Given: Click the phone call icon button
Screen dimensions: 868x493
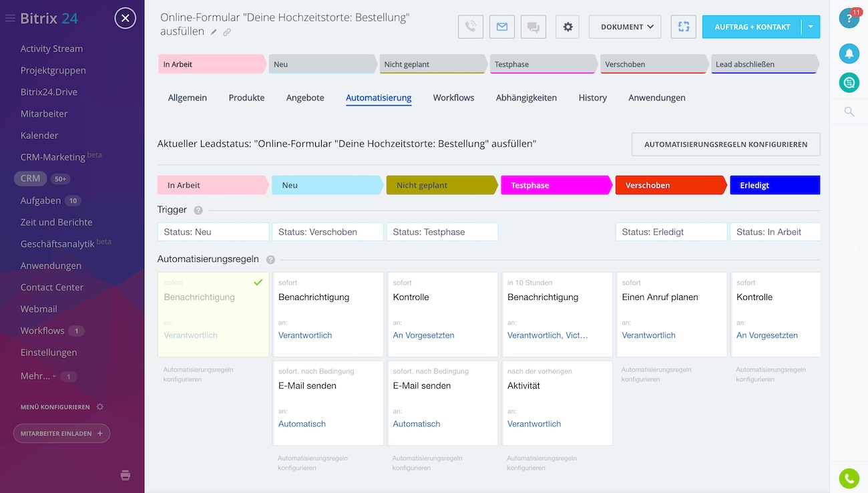Looking at the screenshot, I should coord(471,27).
